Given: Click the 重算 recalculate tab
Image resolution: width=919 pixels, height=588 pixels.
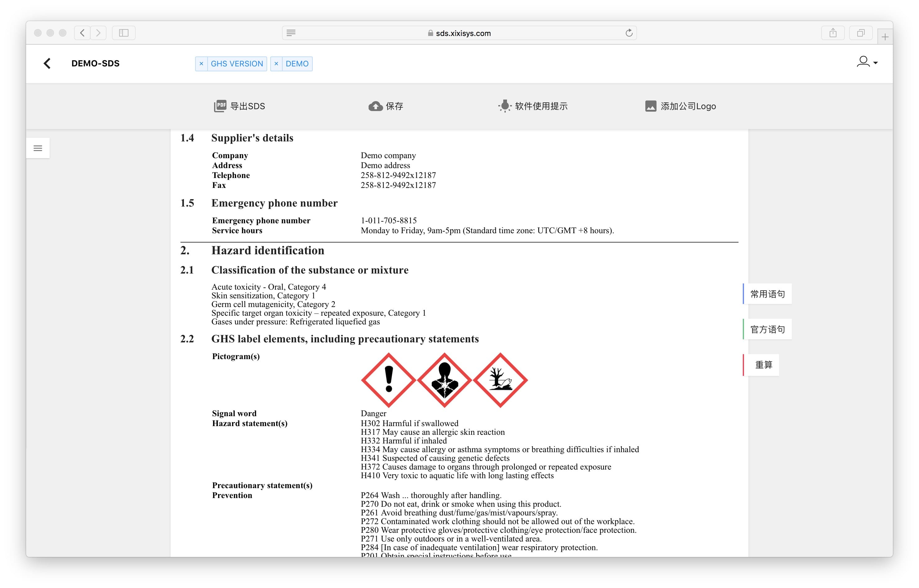Looking at the screenshot, I should pos(761,365).
